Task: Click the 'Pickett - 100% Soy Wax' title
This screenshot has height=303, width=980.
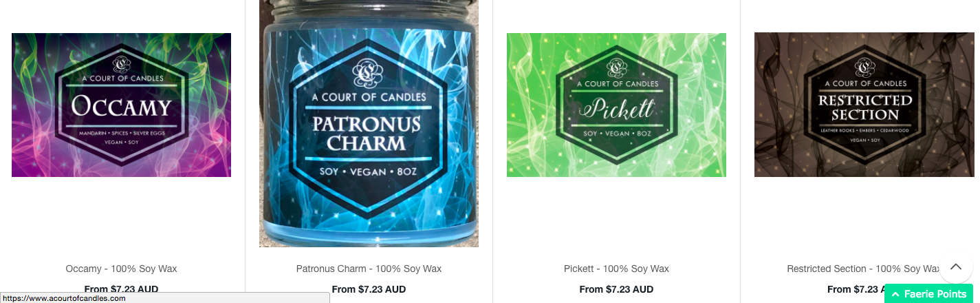Action: 616,269
